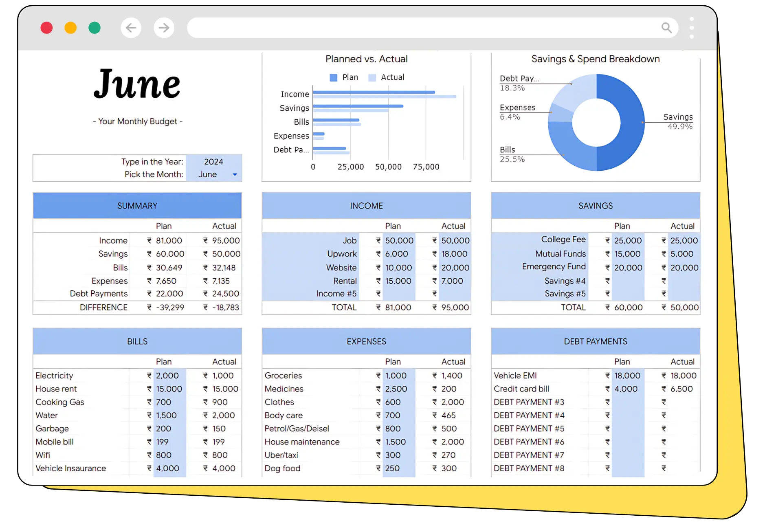Click the DEBT PAYMENTS table header
This screenshot has width=765, height=532.
(595, 341)
